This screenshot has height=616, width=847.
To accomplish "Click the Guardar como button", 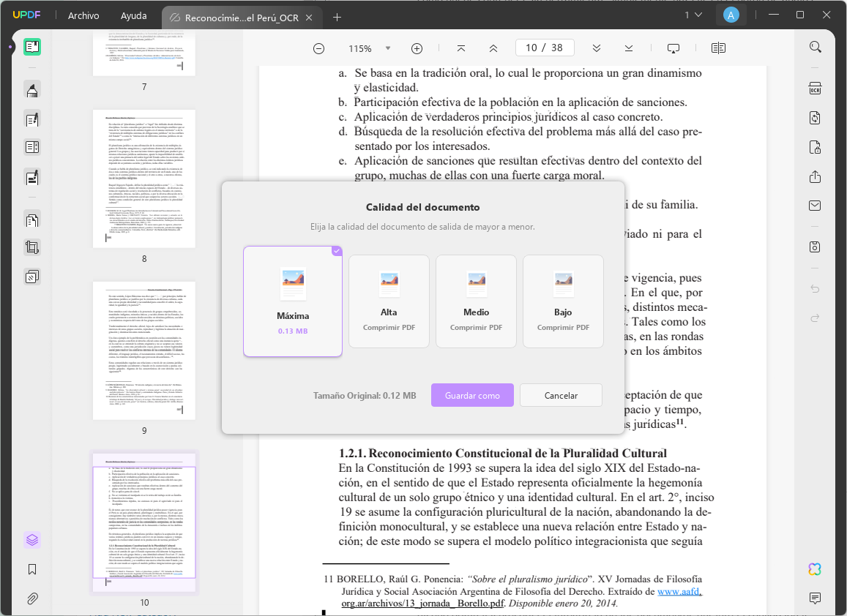I will click(472, 395).
